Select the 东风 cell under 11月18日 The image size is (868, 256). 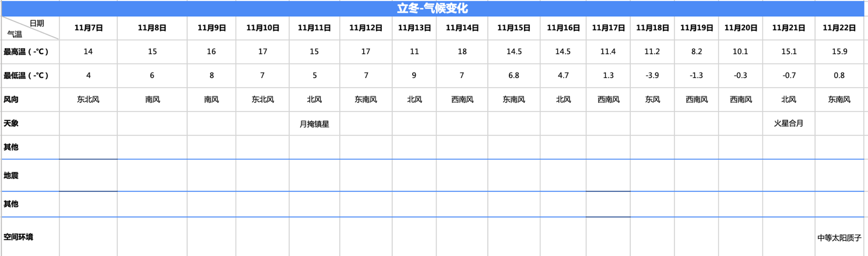tap(652, 99)
